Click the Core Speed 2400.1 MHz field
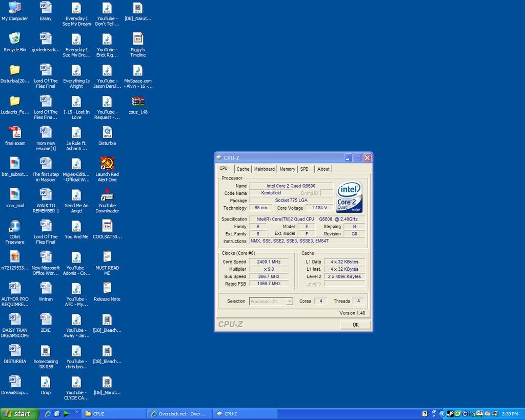Image resolution: width=525 pixels, height=420 pixels. click(269, 262)
